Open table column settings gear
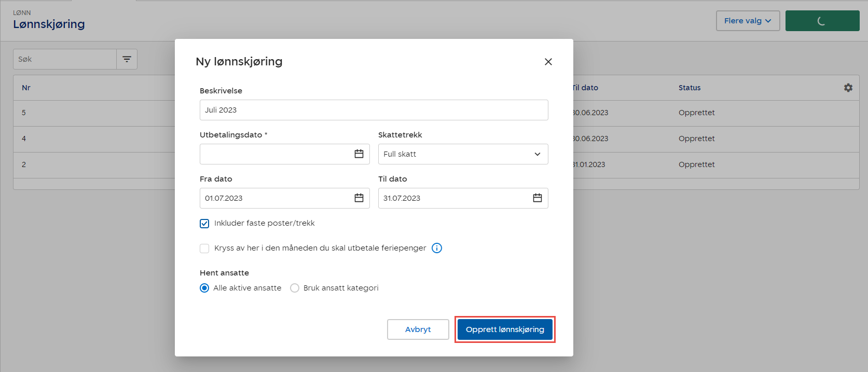 tap(848, 88)
